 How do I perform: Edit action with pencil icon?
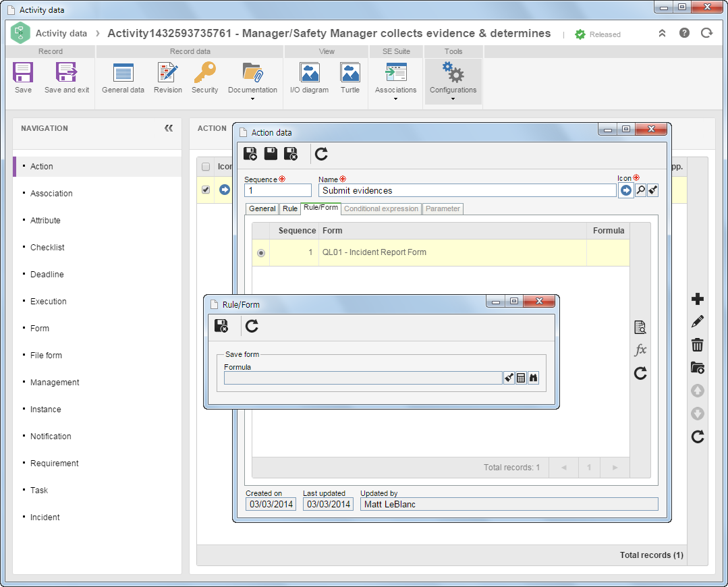(698, 321)
